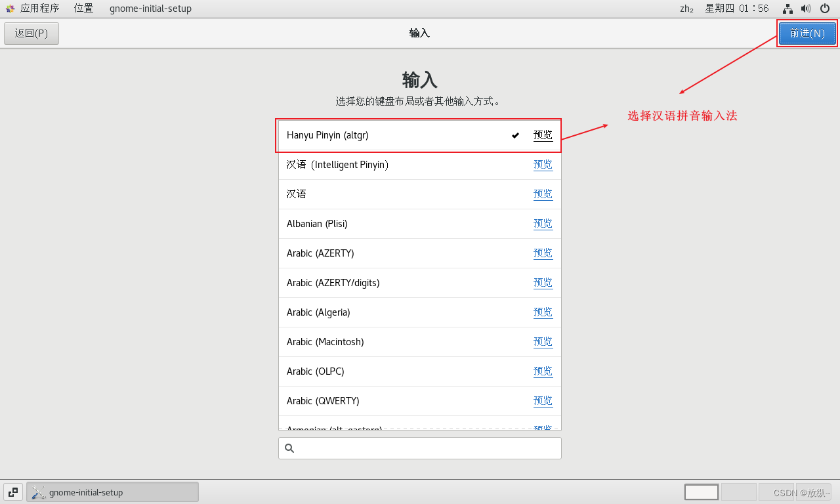Preview the Arabic (Macintosh) layout

(x=543, y=342)
